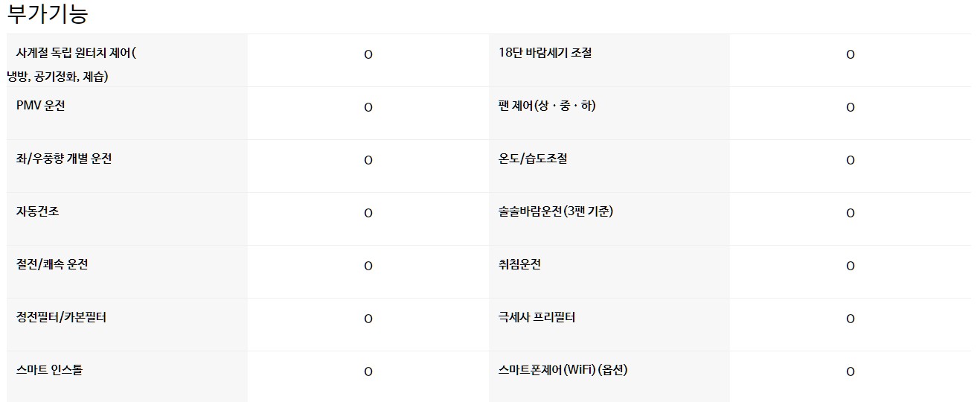Viewport: 980px width, 402px height.
Task: Click the O mark beside 18단 바람세기 조절
Action: [x=851, y=54]
